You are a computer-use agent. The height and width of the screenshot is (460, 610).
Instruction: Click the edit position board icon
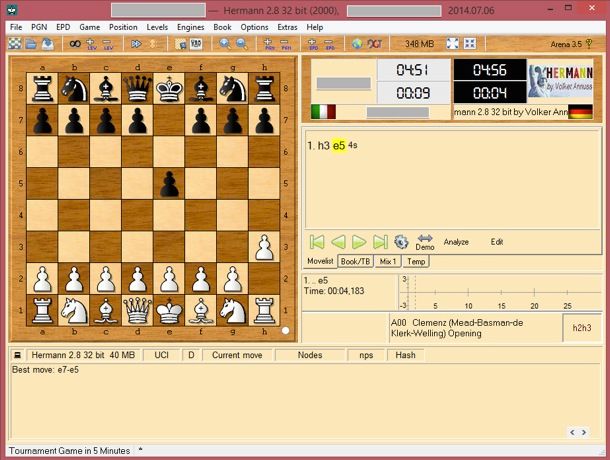point(181,44)
